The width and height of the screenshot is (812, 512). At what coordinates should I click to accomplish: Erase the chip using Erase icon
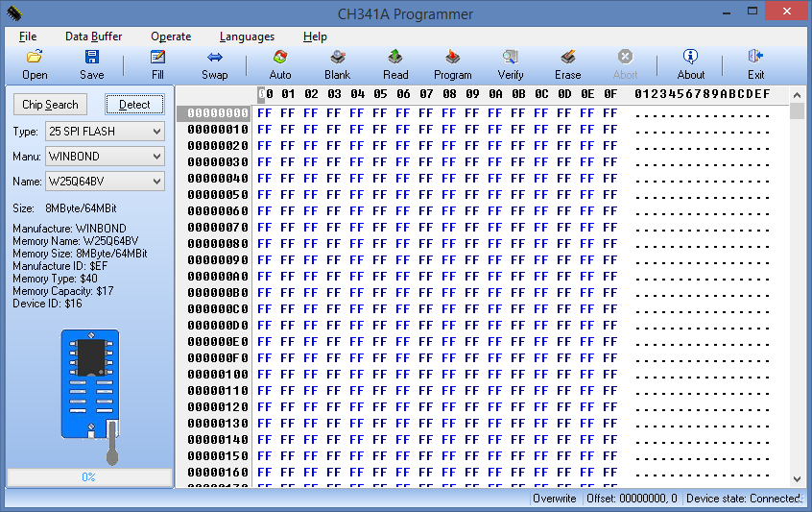click(x=568, y=58)
